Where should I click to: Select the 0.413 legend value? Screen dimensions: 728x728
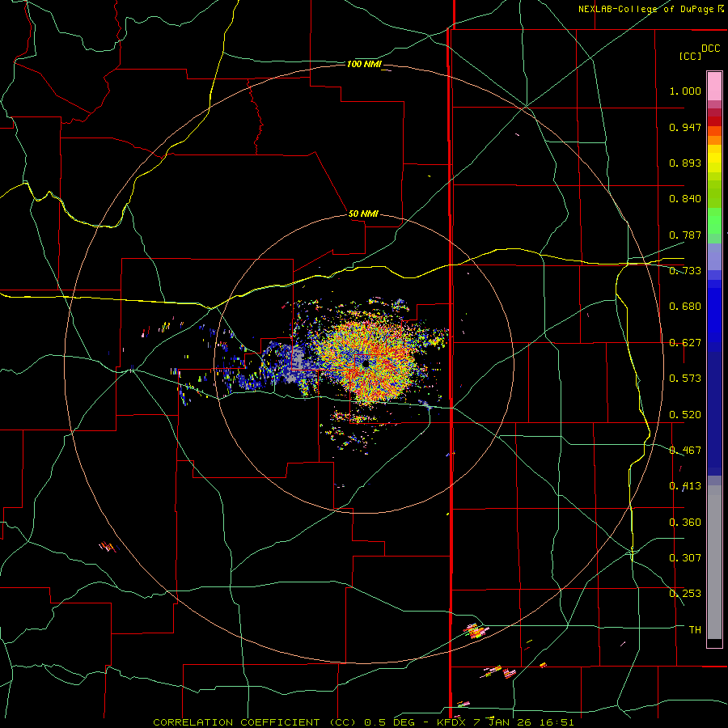click(x=685, y=486)
